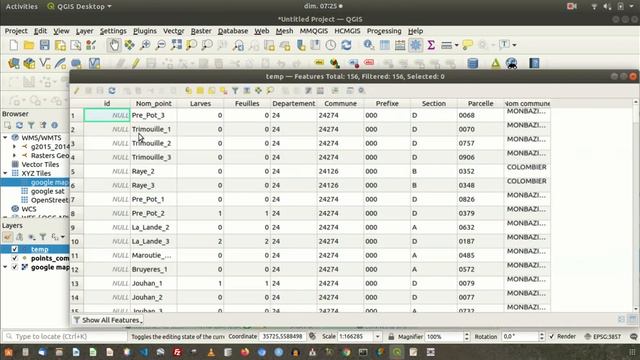The height and width of the screenshot is (360, 640).
Task: Open the QGIS Desktop application menu
Action: point(79,7)
